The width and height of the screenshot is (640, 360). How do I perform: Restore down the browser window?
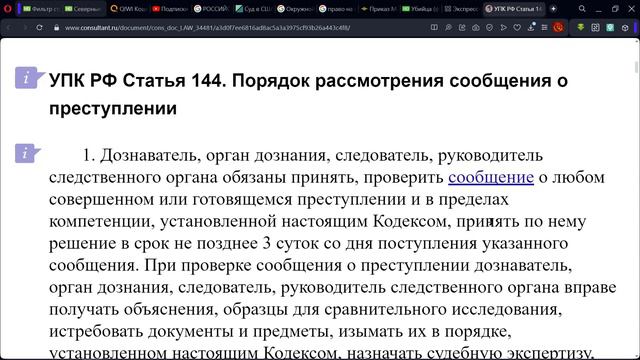(615, 9)
